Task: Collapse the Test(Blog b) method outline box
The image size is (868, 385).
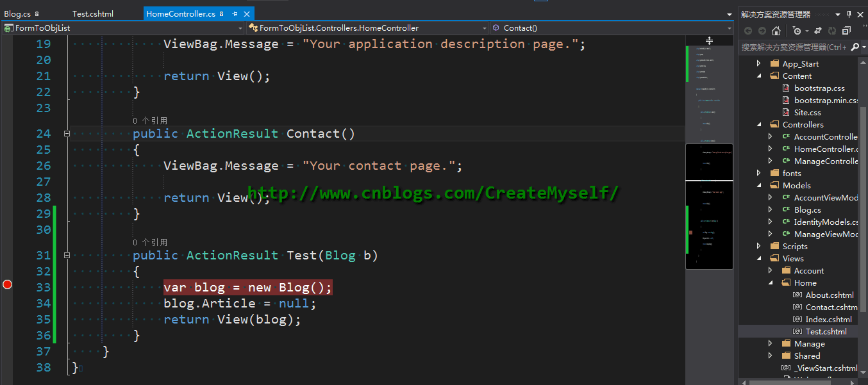Action: (67, 256)
